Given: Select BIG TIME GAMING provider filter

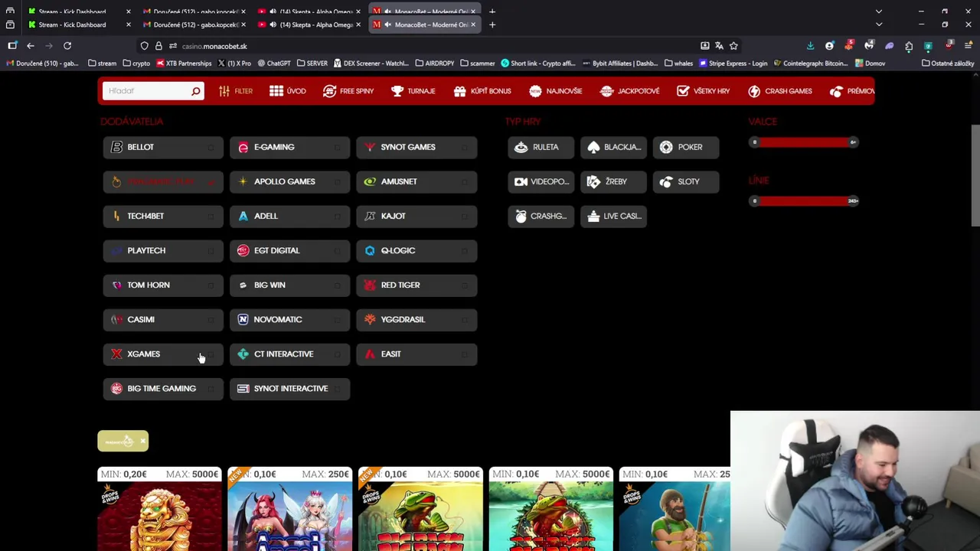Looking at the screenshot, I should pos(163,389).
